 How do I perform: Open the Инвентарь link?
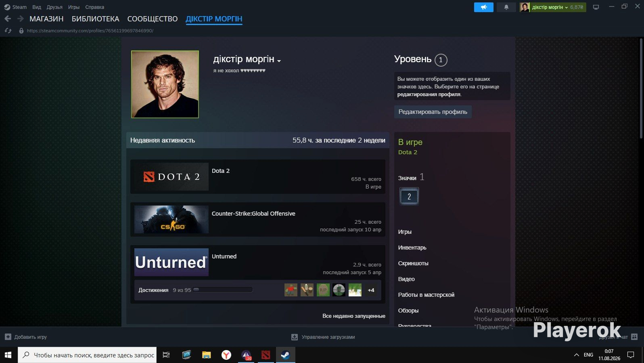coord(412,248)
